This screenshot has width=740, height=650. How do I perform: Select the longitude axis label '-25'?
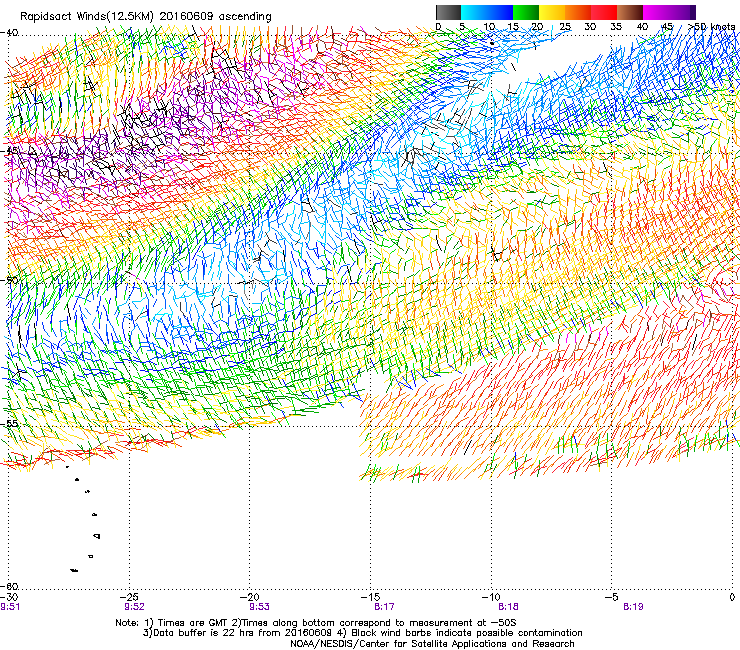129,598
